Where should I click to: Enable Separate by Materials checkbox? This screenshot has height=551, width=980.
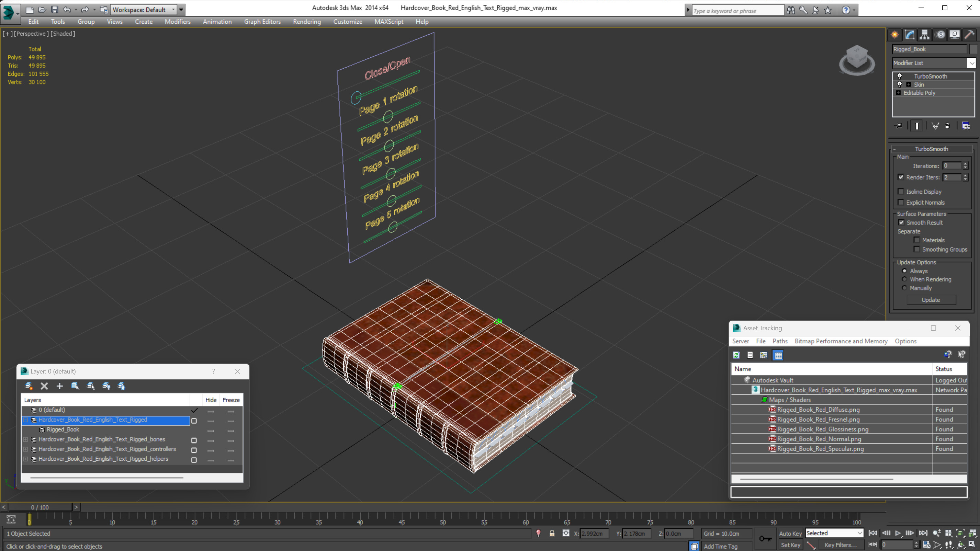click(x=916, y=240)
